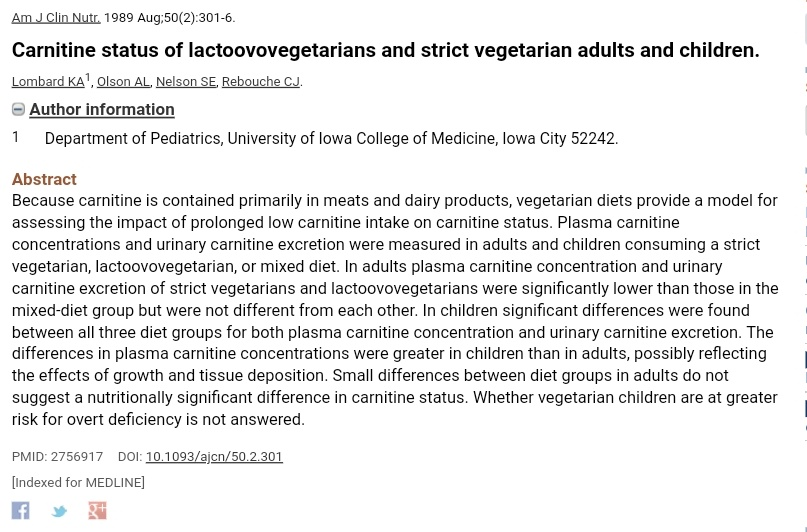The width and height of the screenshot is (807, 532).
Task: Click the Department of Pediatrics affiliation text
Action: click(x=330, y=139)
